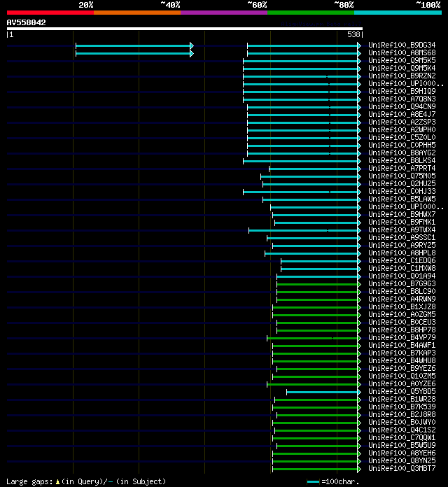Select the UniRef100_A2WPH0 label
The width and height of the screenshot is (448, 487).
402,129
